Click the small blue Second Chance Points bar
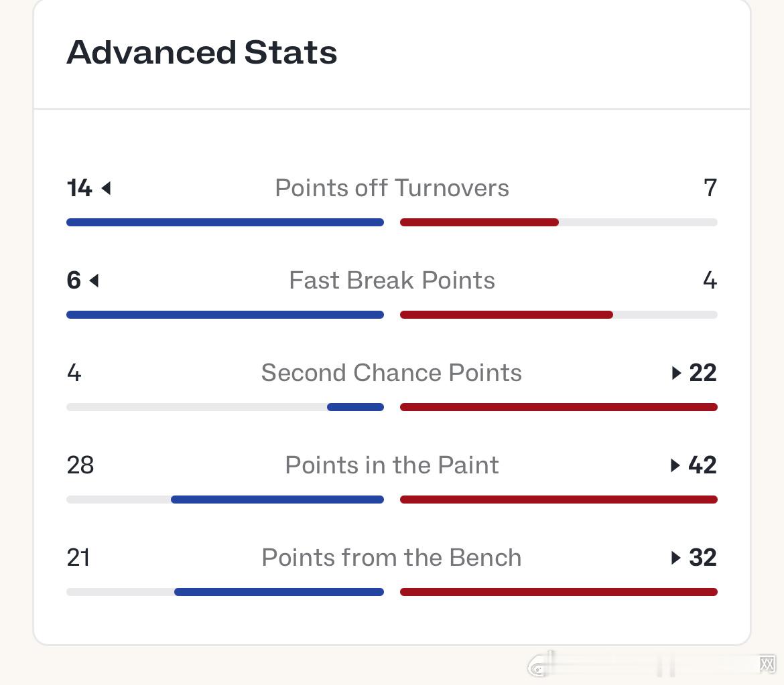The height and width of the screenshot is (685, 784). coord(355,407)
